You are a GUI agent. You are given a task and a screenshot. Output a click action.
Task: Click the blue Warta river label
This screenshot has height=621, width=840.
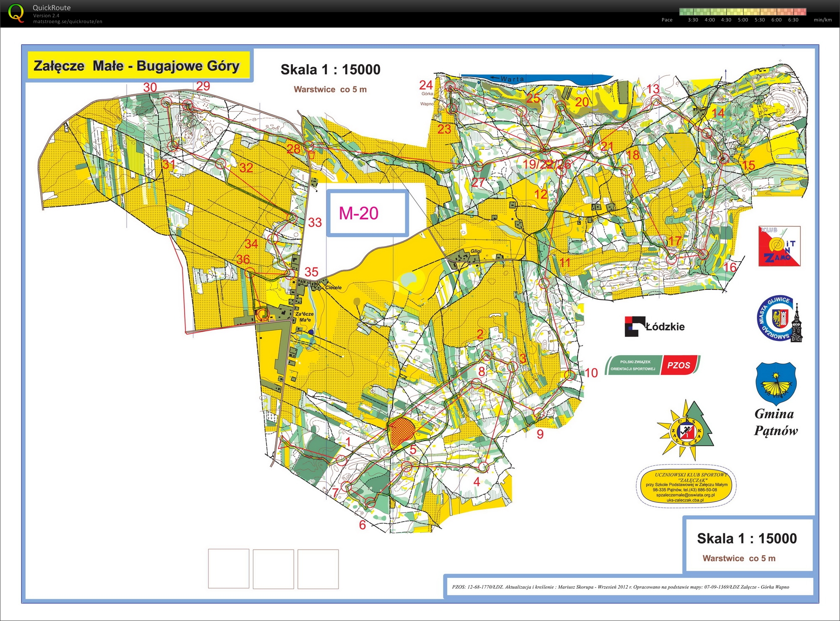(x=512, y=79)
